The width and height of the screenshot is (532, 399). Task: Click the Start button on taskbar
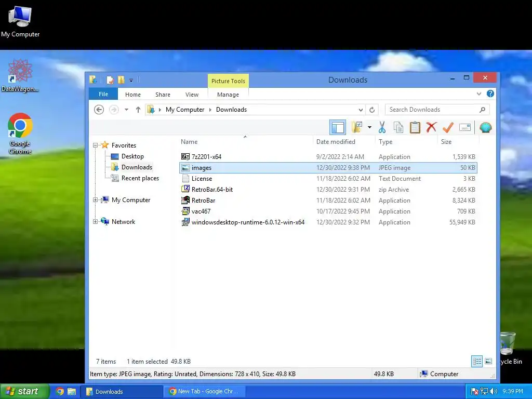(x=25, y=391)
